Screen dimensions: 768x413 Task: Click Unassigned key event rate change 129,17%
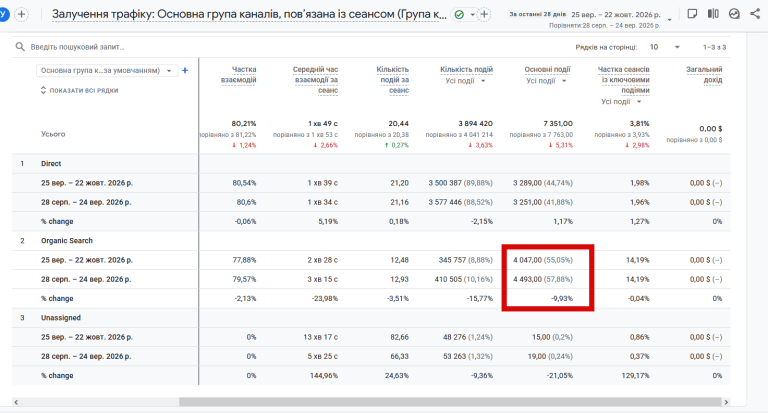coord(636,375)
